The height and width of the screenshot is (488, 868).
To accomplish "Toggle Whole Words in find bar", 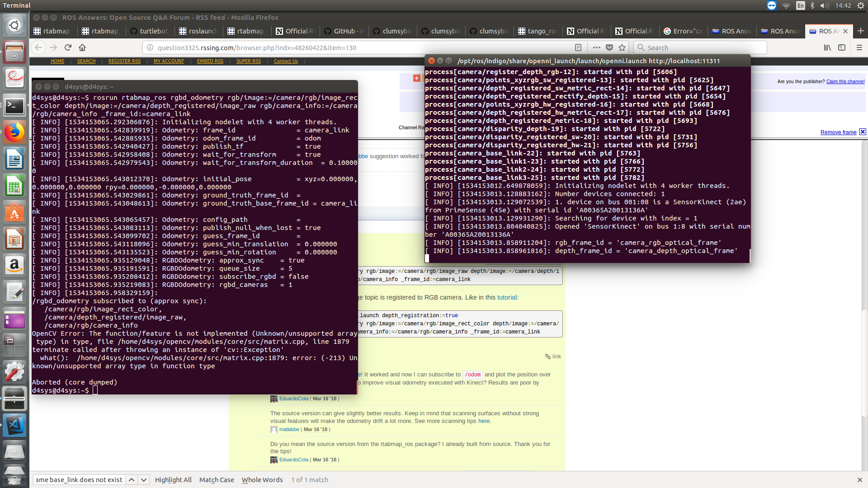I will pyautogui.click(x=262, y=480).
